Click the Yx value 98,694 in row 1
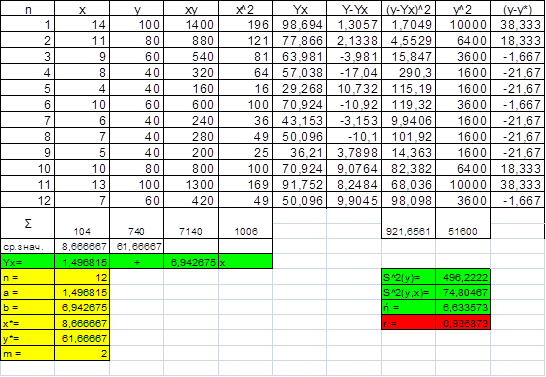This screenshot has width=546, height=377. point(300,24)
